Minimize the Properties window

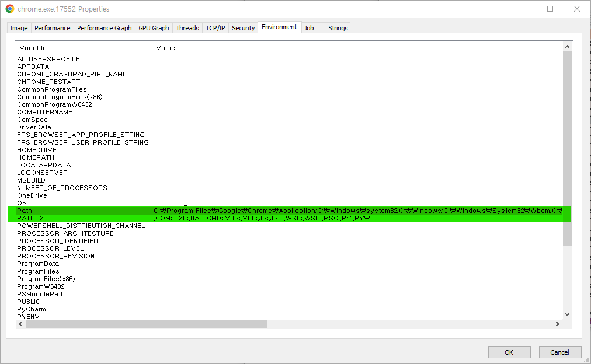(523, 9)
